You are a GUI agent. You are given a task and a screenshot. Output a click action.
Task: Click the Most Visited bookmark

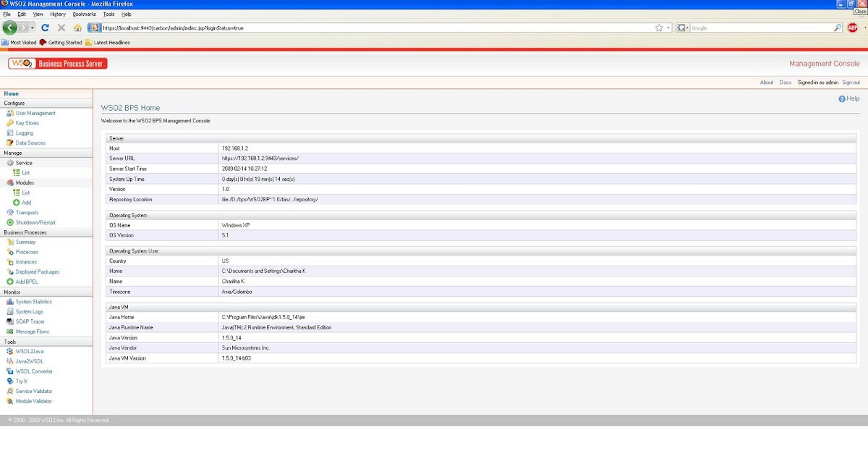click(20, 43)
